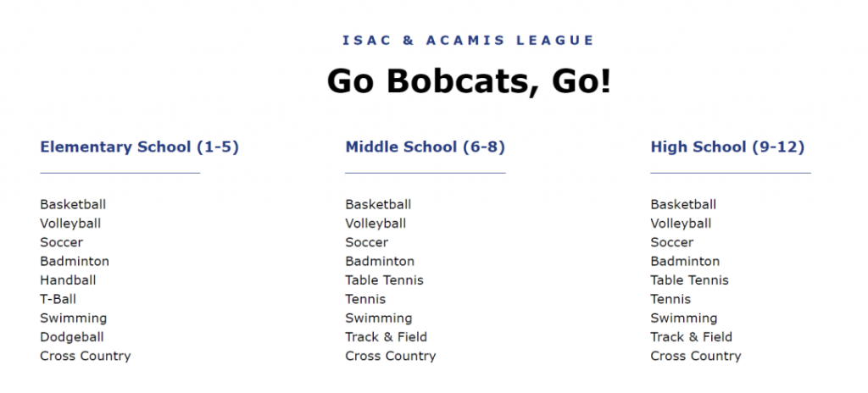Image resolution: width=868 pixels, height=393 pixels.
Task: Click the Go Bobcats, Go! title
Action: pyautogui.click(x=469, y=80)
